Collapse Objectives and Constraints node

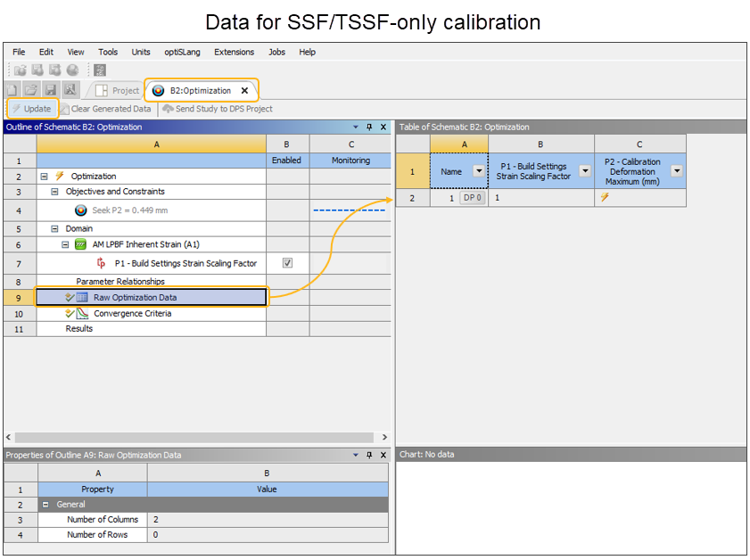[54, 192]
